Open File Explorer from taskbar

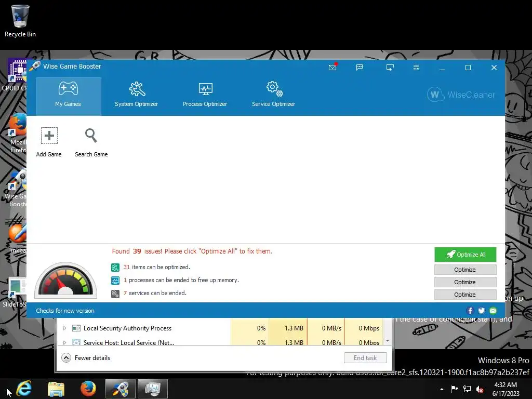click(x=56, y=389)
